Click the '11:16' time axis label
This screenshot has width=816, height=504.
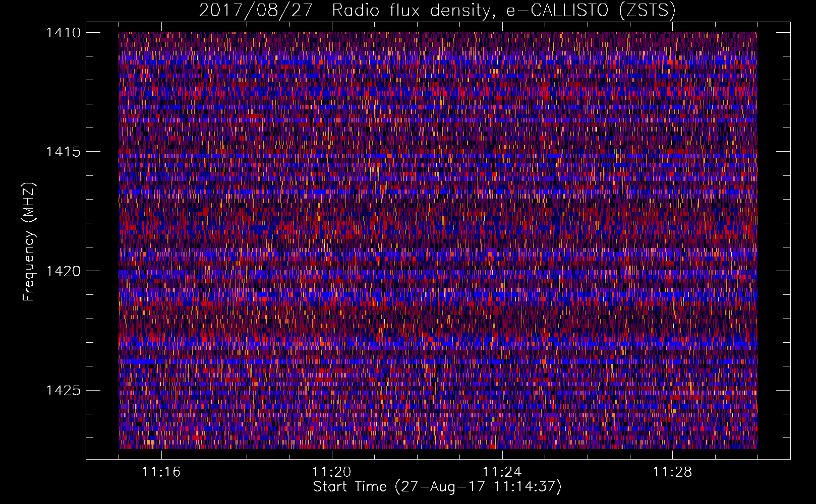[161, 472]
